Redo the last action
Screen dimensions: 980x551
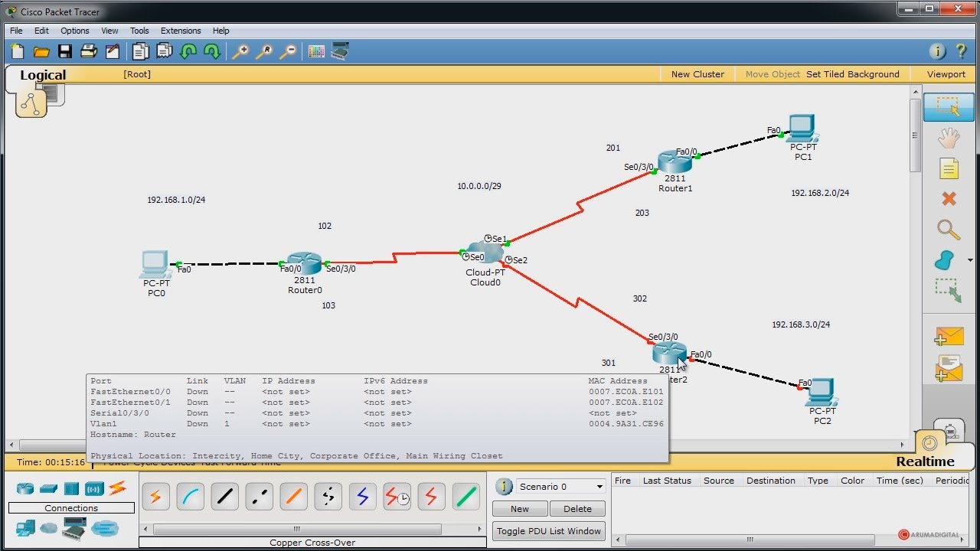click(x=212, y=51)
